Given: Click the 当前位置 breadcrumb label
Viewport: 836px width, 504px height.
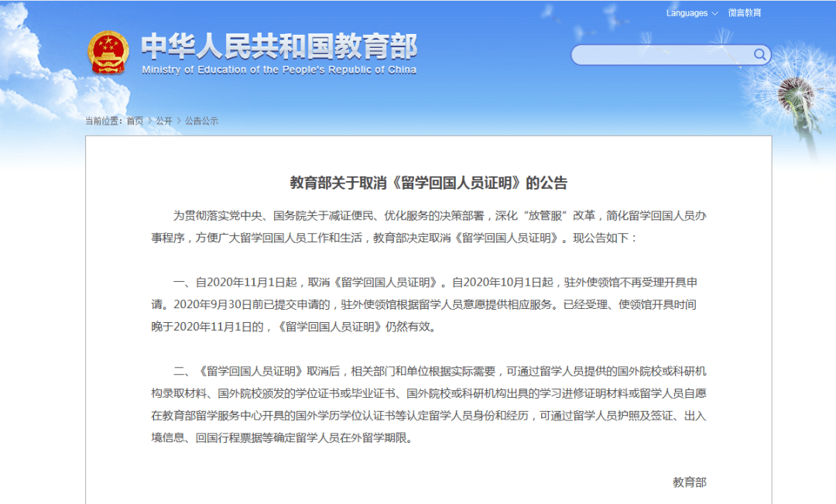Looking at the screenshot, I should point(104,121).
